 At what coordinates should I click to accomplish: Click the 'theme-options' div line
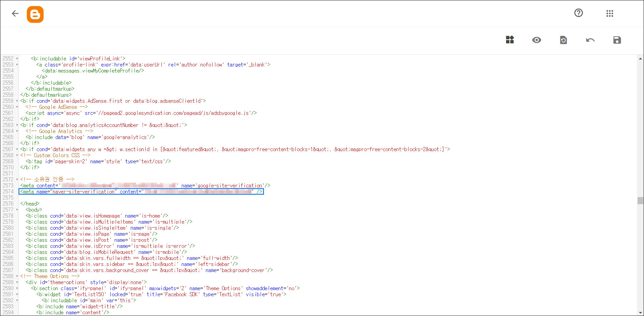click(x=86, y=282)
